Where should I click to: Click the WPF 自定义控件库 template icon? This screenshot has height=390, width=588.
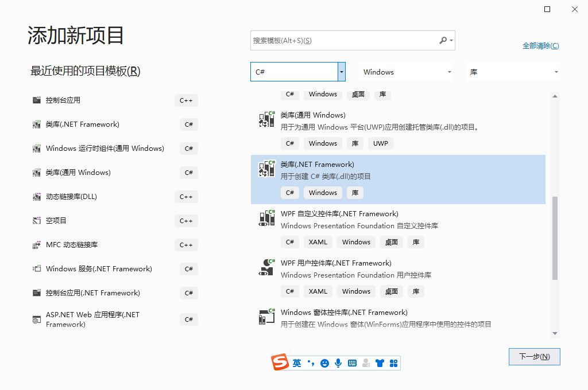(x=266, y=218)
